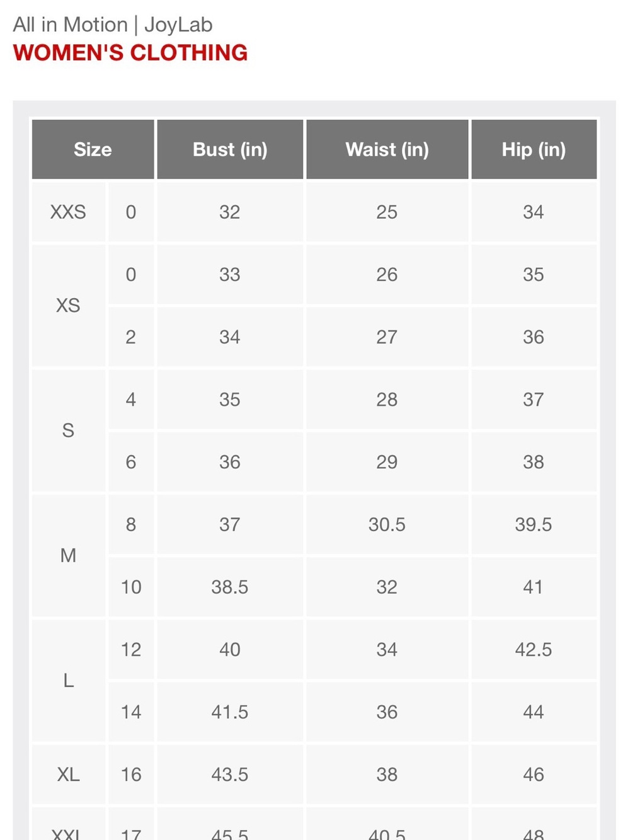The image size is (630, 840).
Task: Click the 42.5 hip measurement cell
Action: coord(534,649)
